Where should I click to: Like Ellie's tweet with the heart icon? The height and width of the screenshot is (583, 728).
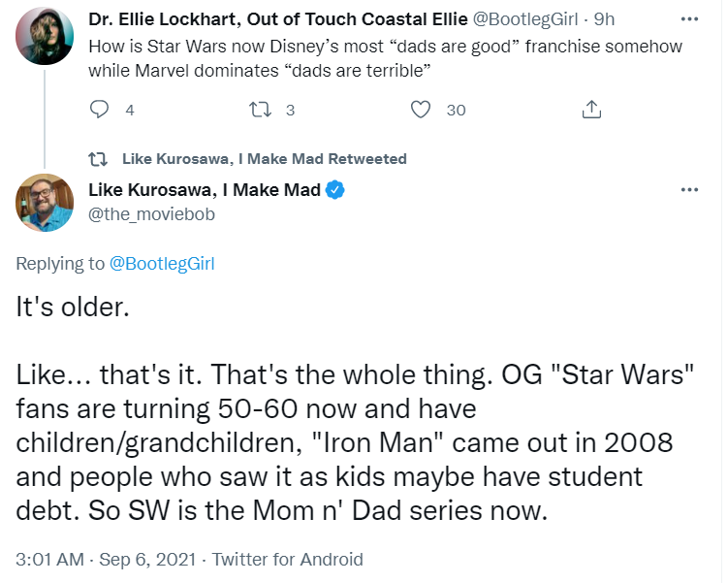pos(421,111)
